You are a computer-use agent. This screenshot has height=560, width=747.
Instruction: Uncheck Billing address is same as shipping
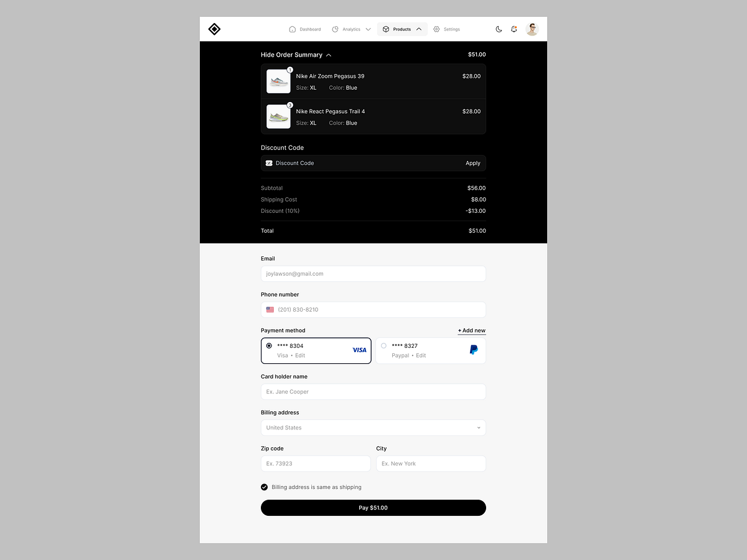pos(265,487)
